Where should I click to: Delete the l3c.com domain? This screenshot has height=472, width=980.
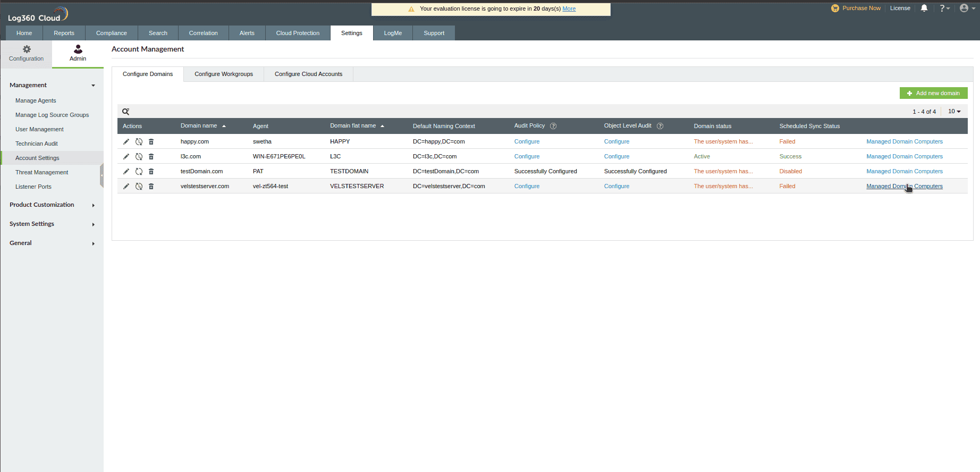click(x=151, y=156)
